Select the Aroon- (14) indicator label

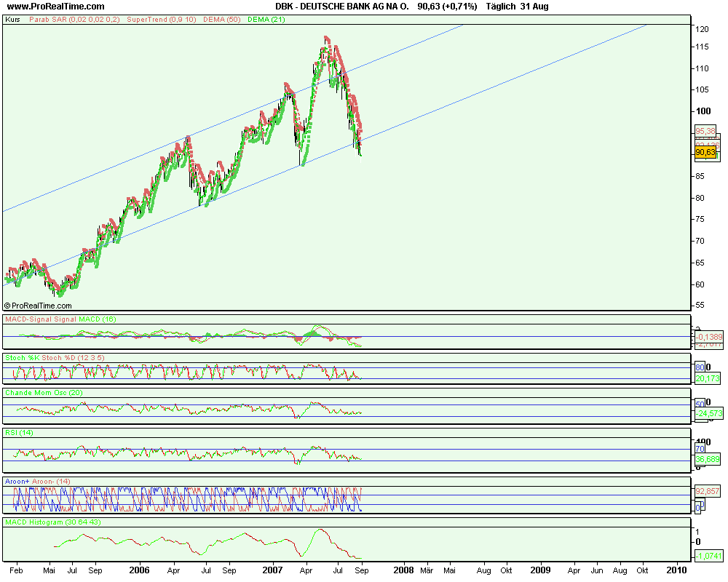pyautogui.click(x=52, y=481)
